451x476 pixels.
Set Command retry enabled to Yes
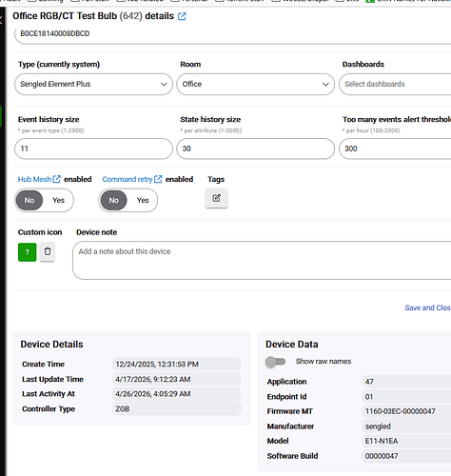(x=143, y=200)
